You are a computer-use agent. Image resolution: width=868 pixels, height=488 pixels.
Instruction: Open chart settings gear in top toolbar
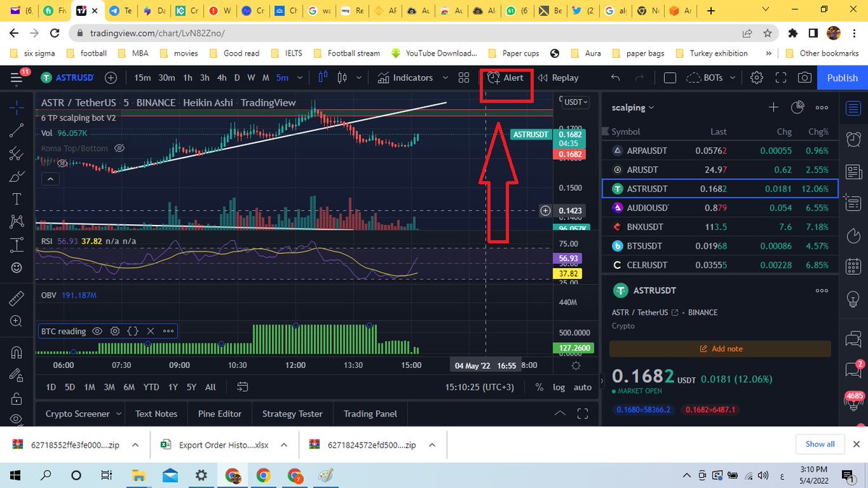click(x=757, y=77)
